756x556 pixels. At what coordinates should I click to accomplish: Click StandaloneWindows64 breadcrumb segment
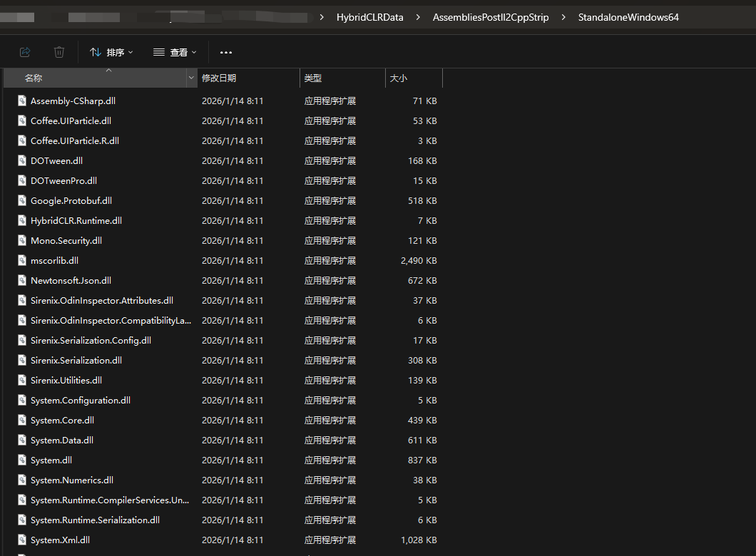point(628,17)
